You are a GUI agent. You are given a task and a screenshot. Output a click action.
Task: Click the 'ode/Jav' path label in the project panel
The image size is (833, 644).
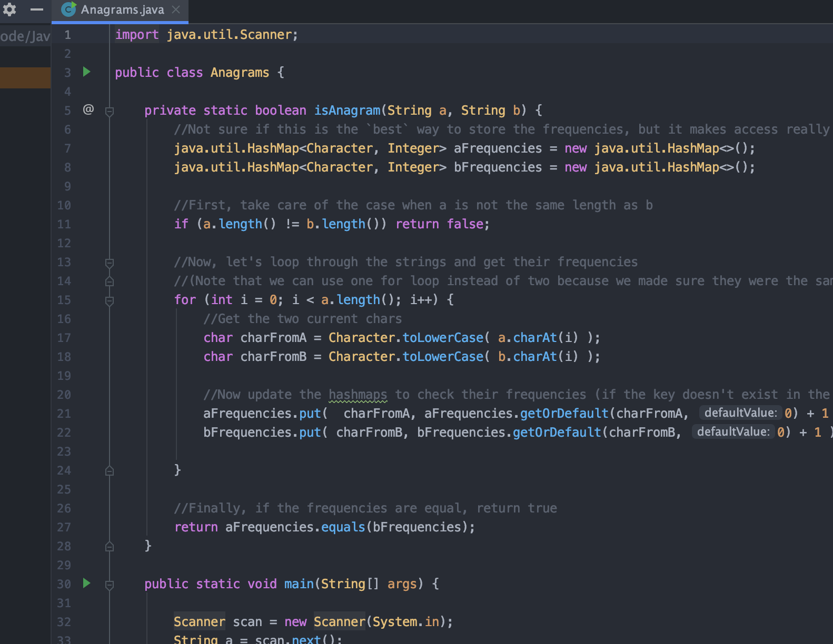[x=25, y=36]
